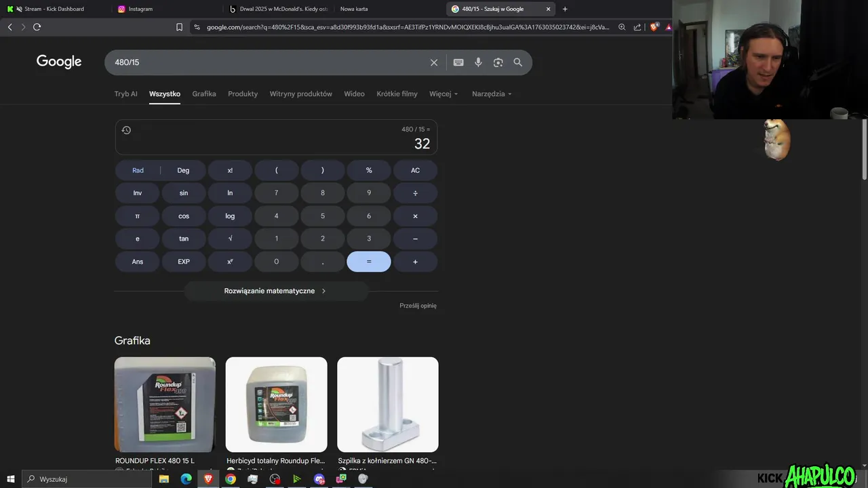Click the percent % calculator key
868x488 pixels.
369,171
